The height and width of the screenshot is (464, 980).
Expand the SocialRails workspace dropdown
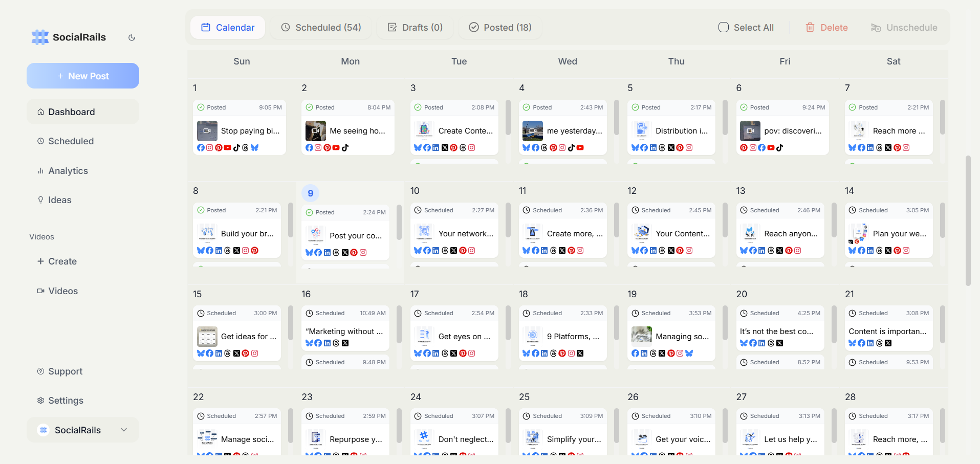83,430
